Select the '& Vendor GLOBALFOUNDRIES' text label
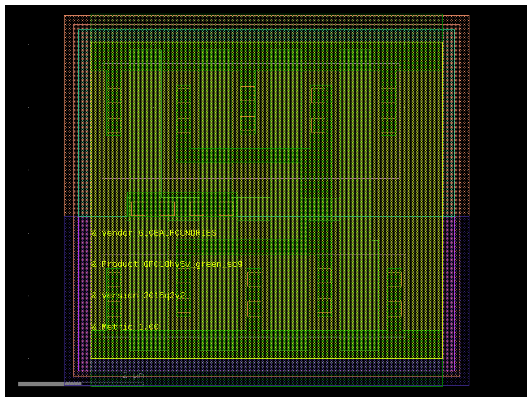The width and height of the screenshot is (532, 402). pos(154,233)
